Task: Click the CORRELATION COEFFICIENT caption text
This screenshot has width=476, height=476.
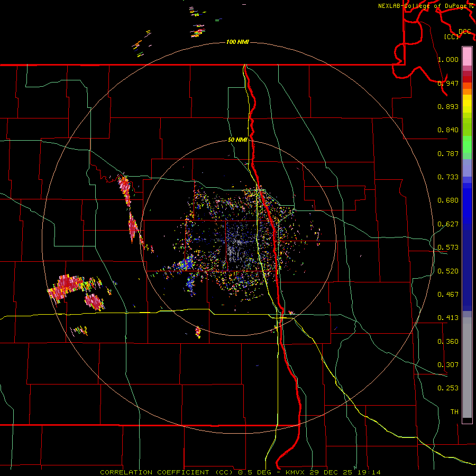Action: [154, 472]
